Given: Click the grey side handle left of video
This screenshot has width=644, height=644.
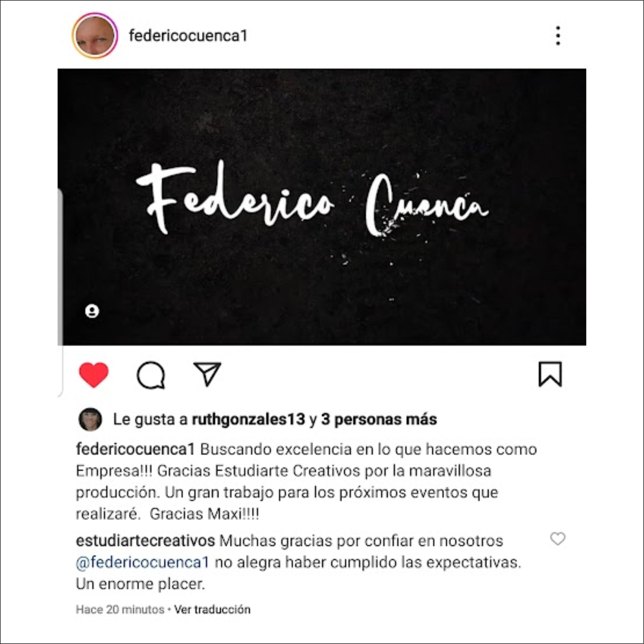Looking at the screenshot, I should click(60, 267).
